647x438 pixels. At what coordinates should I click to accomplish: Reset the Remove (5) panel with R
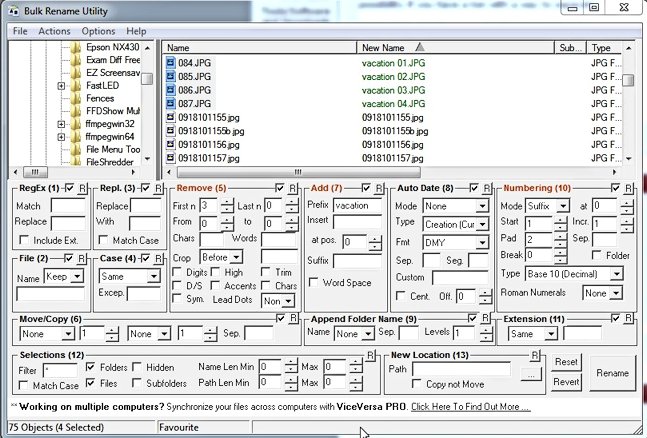[292, 188]
